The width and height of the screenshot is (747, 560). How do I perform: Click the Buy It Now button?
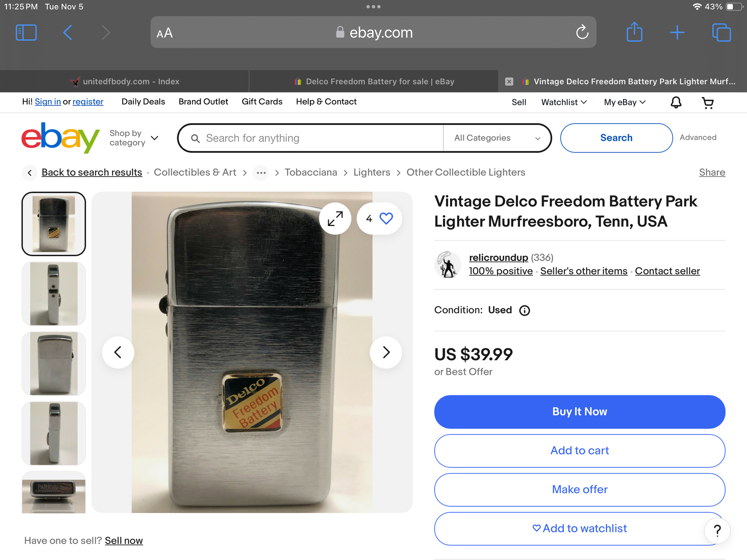(580, 411)
